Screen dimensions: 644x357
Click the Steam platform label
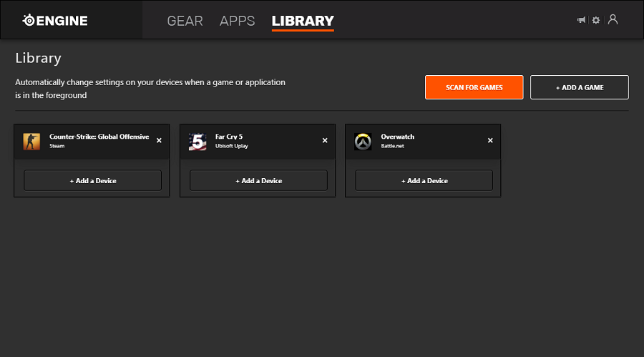click(x=57, y=146)
